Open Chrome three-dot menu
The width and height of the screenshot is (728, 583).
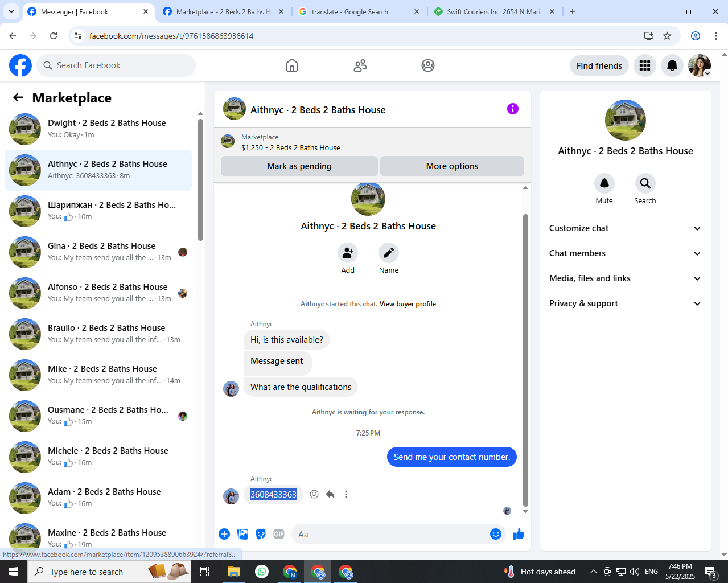(716, 36)
